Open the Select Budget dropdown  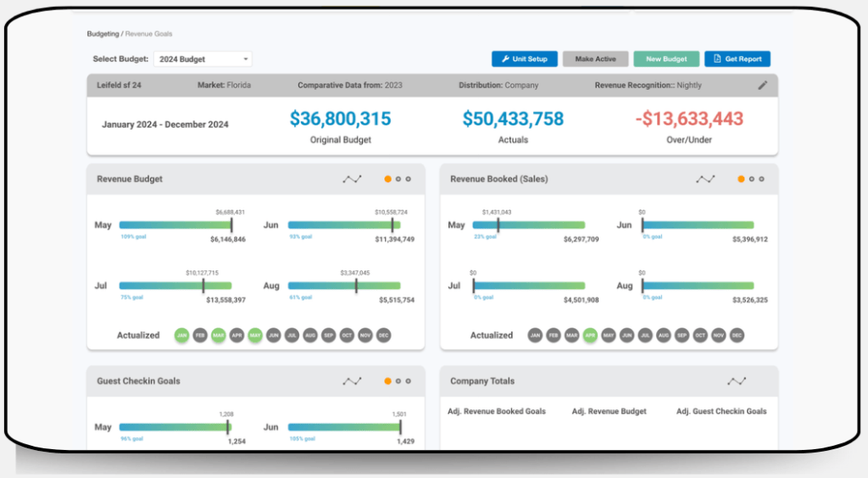click(203, 59)
